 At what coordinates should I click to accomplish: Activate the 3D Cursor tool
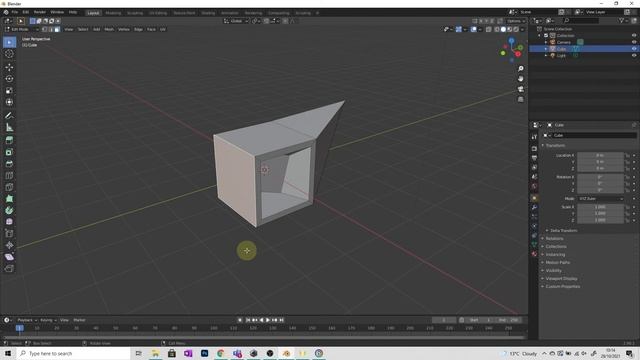tap(9, 54)
